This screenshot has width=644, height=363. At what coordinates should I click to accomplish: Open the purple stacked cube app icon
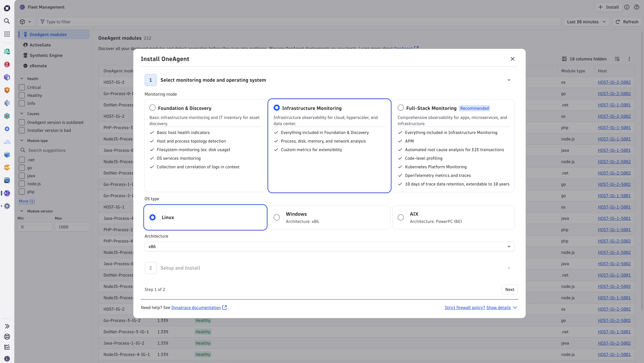7,77
